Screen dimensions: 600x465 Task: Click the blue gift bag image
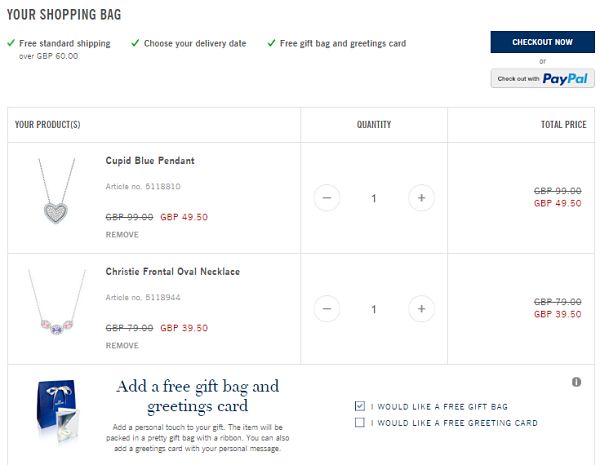58,410
